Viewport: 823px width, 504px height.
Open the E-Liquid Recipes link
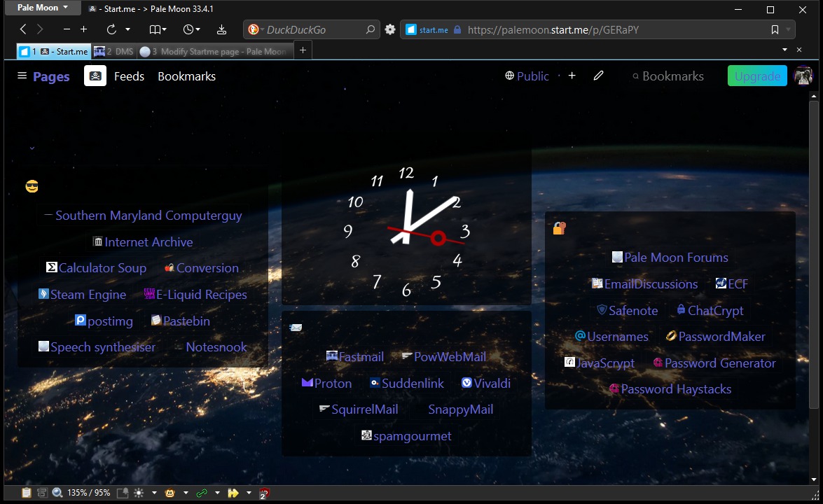(x=196, y=295)
